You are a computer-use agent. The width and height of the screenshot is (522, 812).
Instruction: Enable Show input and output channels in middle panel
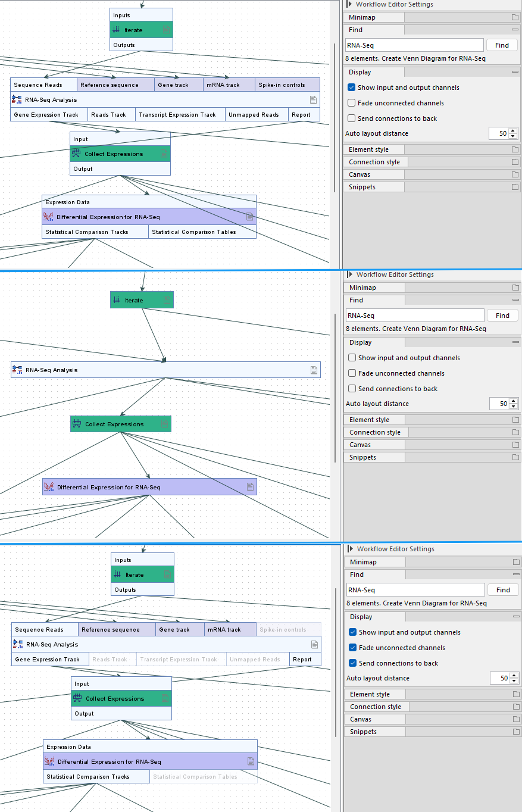[352, 358]
